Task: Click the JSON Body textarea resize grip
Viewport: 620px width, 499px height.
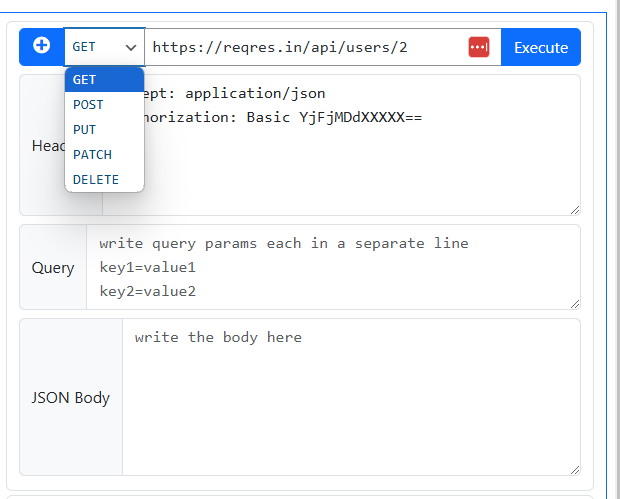Action: pos(574,468)
